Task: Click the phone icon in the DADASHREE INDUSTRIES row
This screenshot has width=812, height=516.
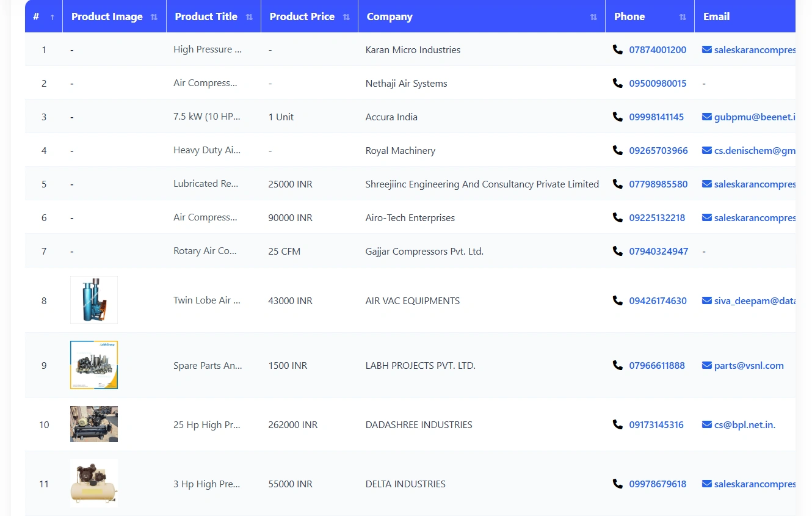Action: (x=617, y=424)
